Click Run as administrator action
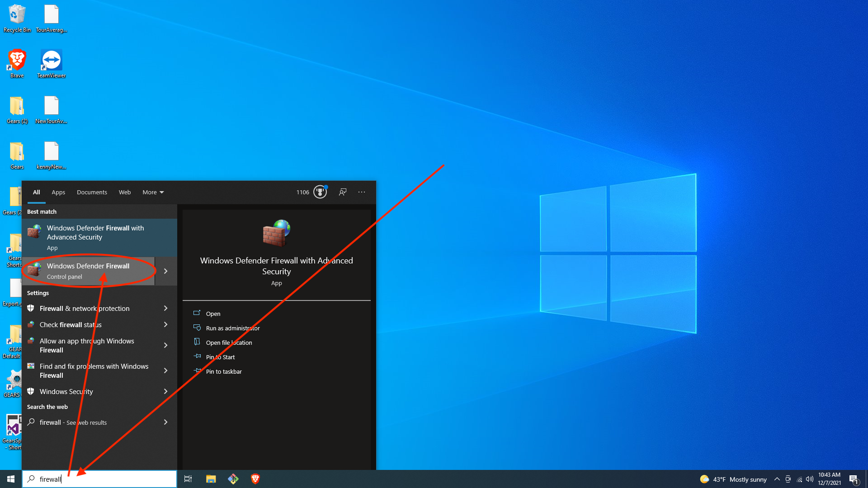The image size is (868, 488). [233, 328]
